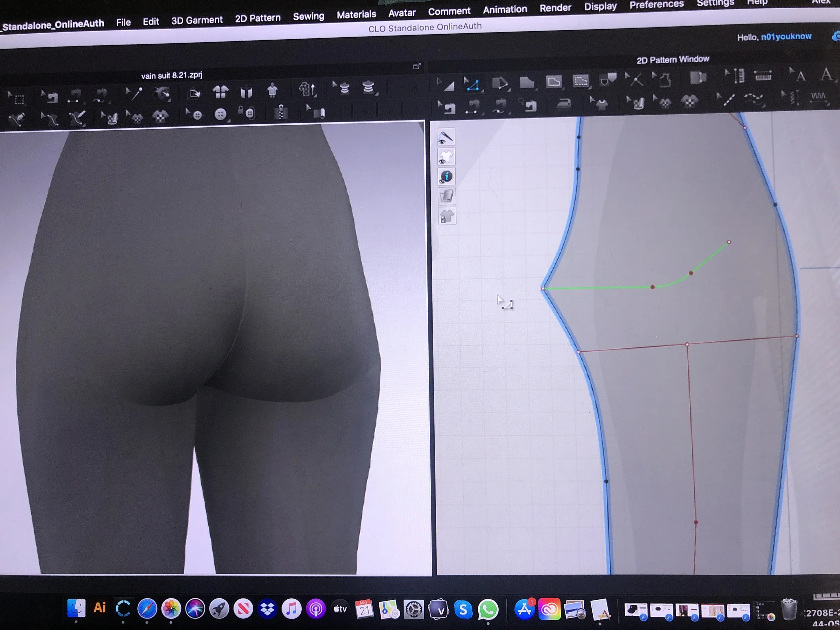Open the Materials menu
Viewport: 840px width, 630px height.
[356, 15]
